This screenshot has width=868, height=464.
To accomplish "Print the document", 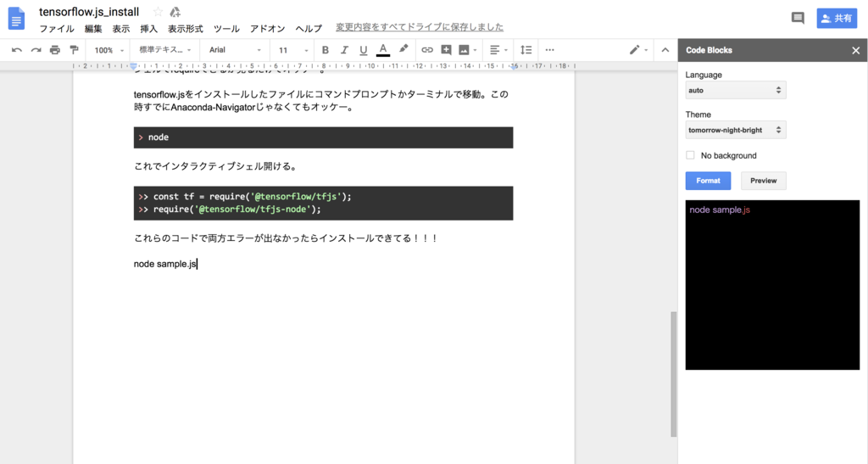I will [x=55, y=50].
